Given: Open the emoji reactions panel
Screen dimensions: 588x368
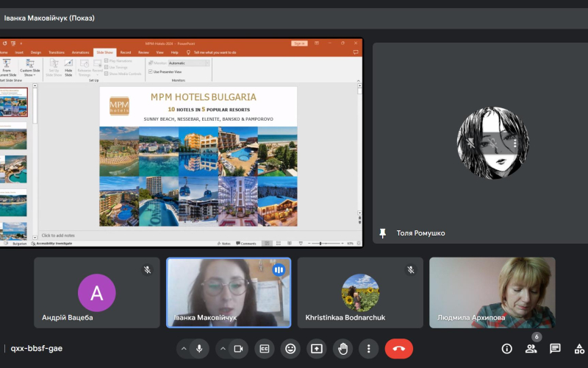Looking at the screenshot, I should (x=290, y=349).
